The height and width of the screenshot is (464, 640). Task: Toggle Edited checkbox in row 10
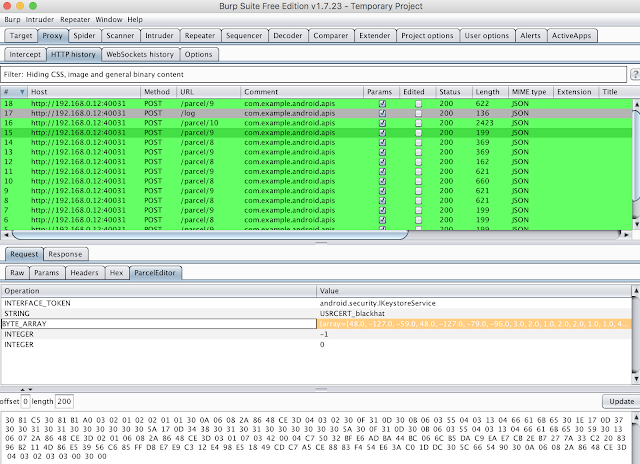click(x=418, y=181)
